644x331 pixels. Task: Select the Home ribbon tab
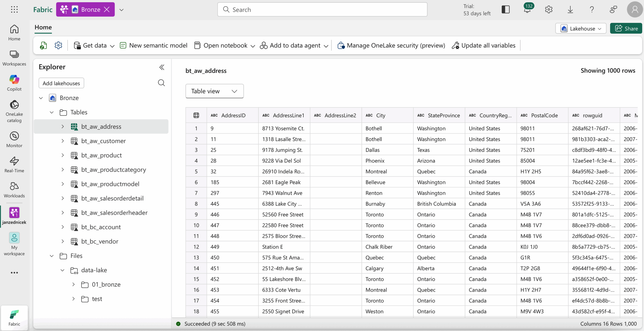[43, 27]
